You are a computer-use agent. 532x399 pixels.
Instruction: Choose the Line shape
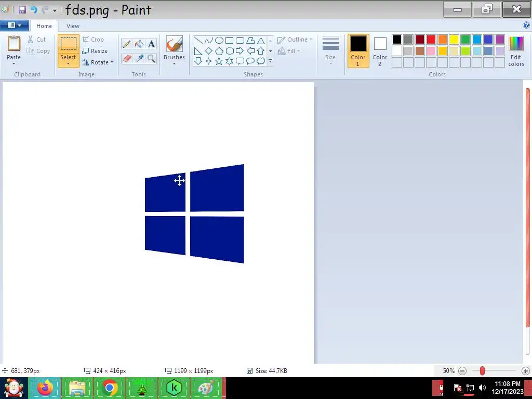198,41
